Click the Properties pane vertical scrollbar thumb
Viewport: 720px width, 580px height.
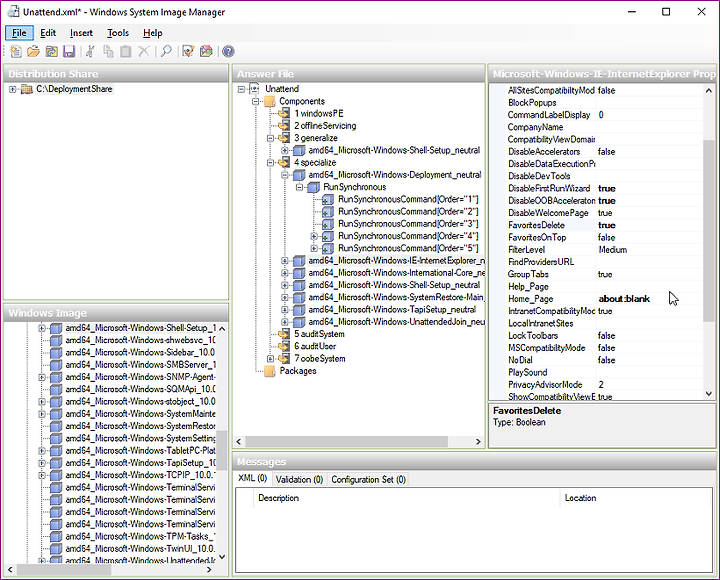click(709, 231)
